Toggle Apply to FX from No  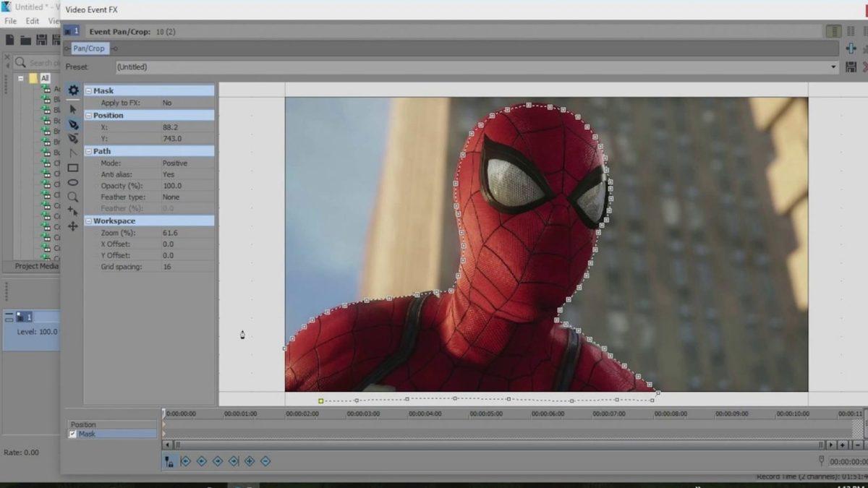point(169,102)
